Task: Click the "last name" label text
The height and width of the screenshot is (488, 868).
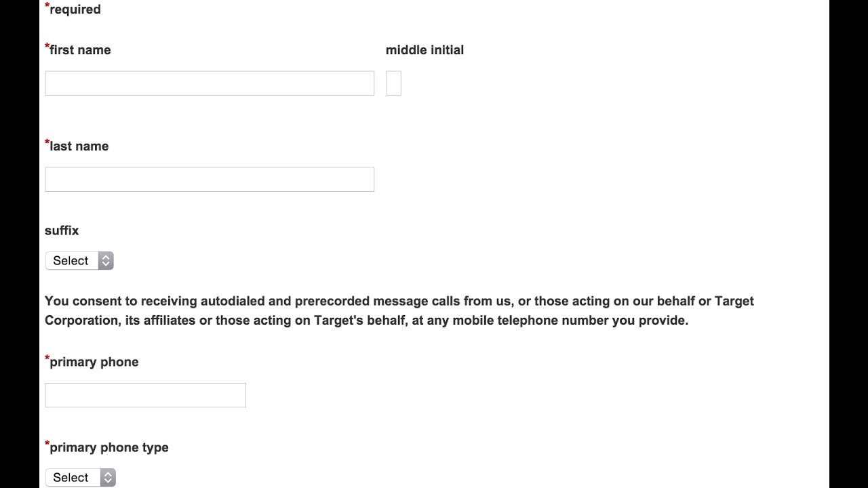Action: (x=79, y=146)
